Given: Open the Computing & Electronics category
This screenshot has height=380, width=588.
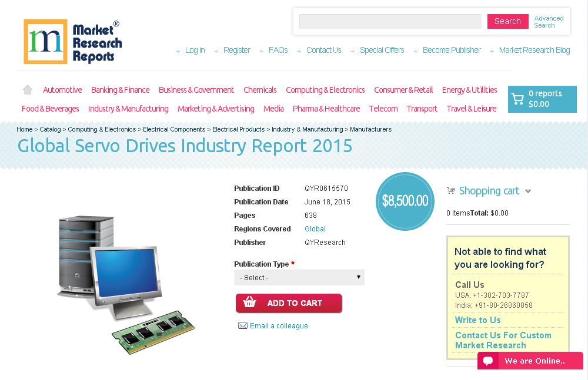Looking at the screenshot, I should coord(325,89).
